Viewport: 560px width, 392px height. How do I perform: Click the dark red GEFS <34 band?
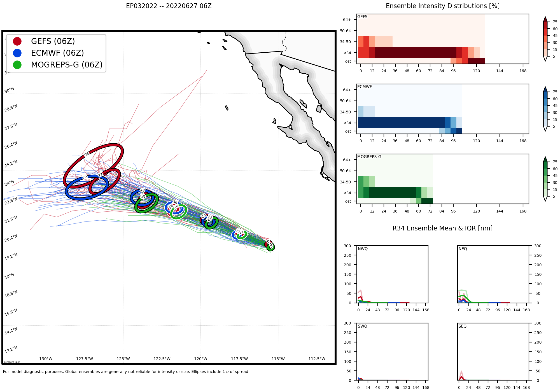click(x=416, y=53)
